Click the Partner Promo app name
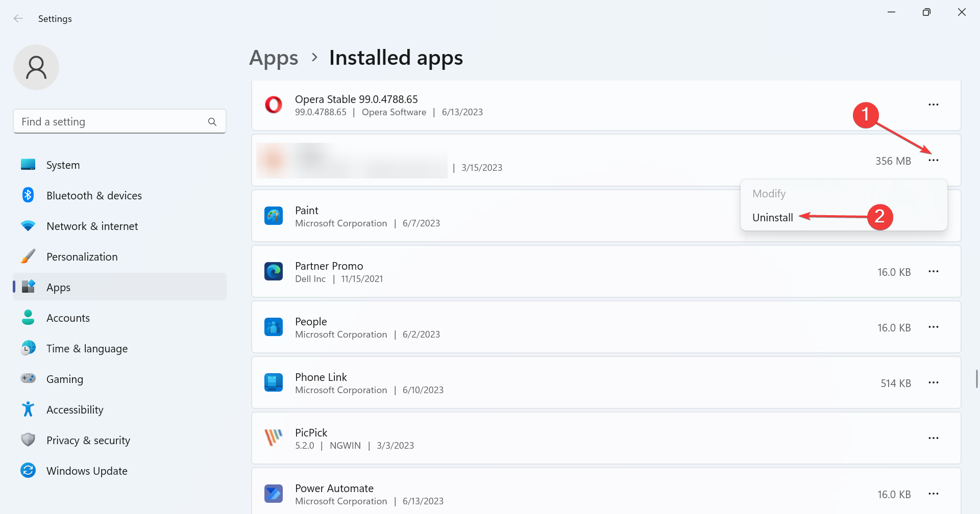980x514 pixels. (329, 266)
